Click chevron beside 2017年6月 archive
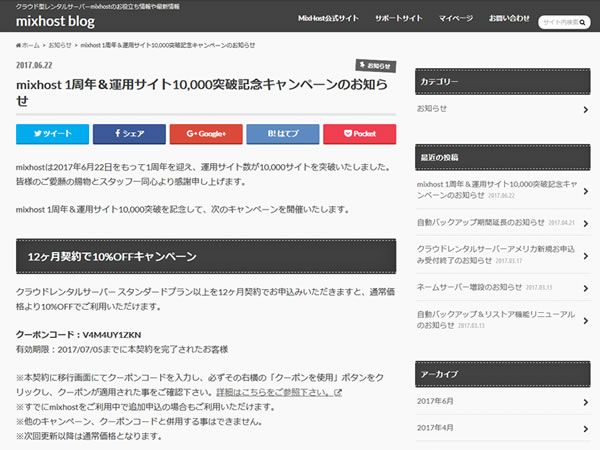The height and width of the screenshot is (450, 600). pyautogui.click(x=586, y=402)
